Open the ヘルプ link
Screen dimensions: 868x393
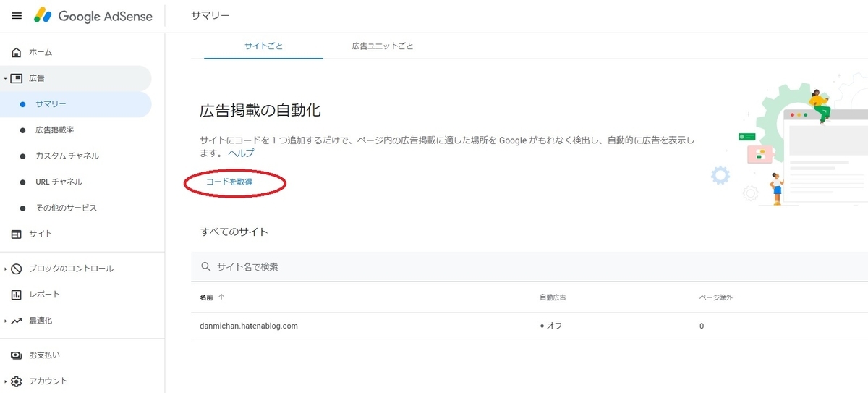(241, 153)
